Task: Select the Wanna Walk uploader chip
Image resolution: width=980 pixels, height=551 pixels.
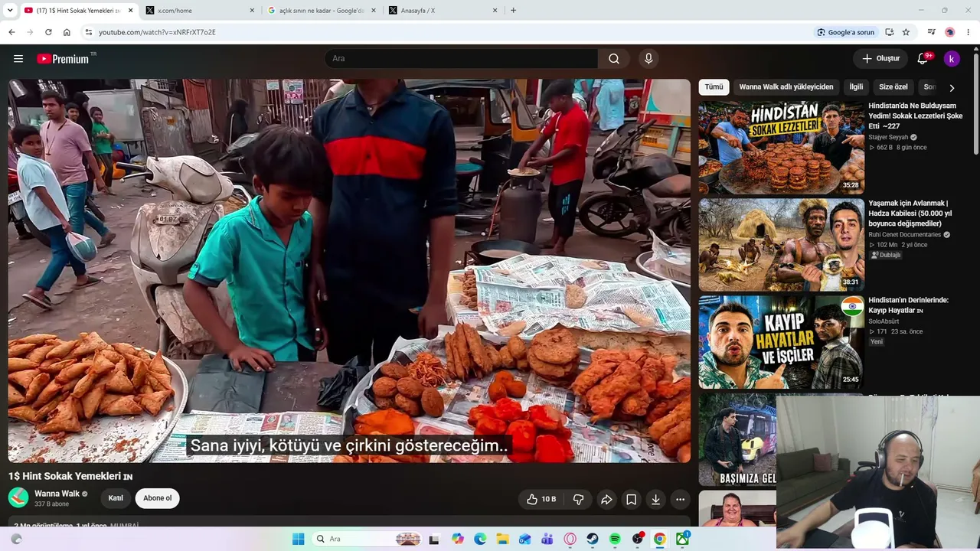Action: click(786, 87)
